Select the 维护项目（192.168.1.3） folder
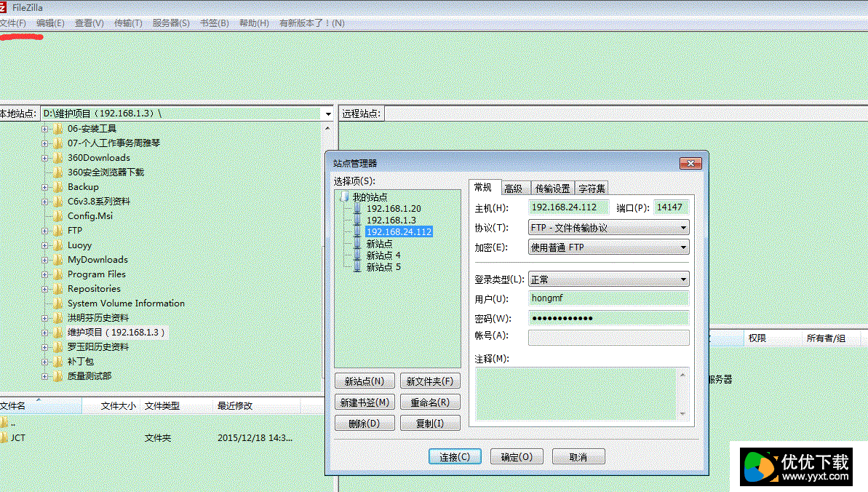Image resolution: width=868 pixels, height=492 pixels. tap(116, 333)
